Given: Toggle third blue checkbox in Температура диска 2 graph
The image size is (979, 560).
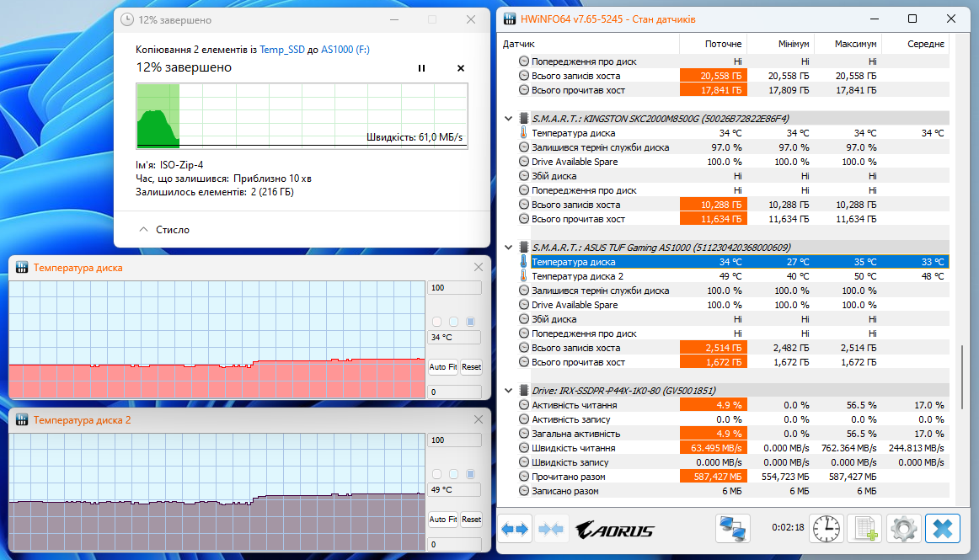Looking at the screenshot, I should tap(471, 474).
